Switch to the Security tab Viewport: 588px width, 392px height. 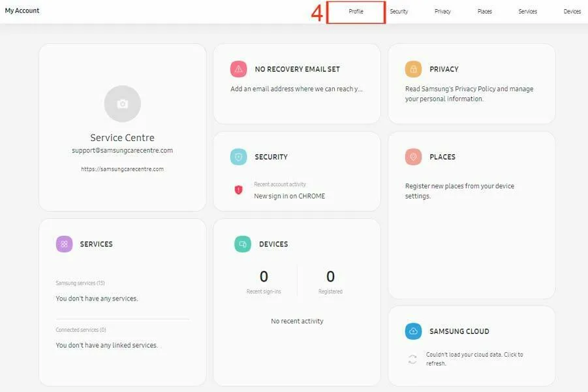399,12
